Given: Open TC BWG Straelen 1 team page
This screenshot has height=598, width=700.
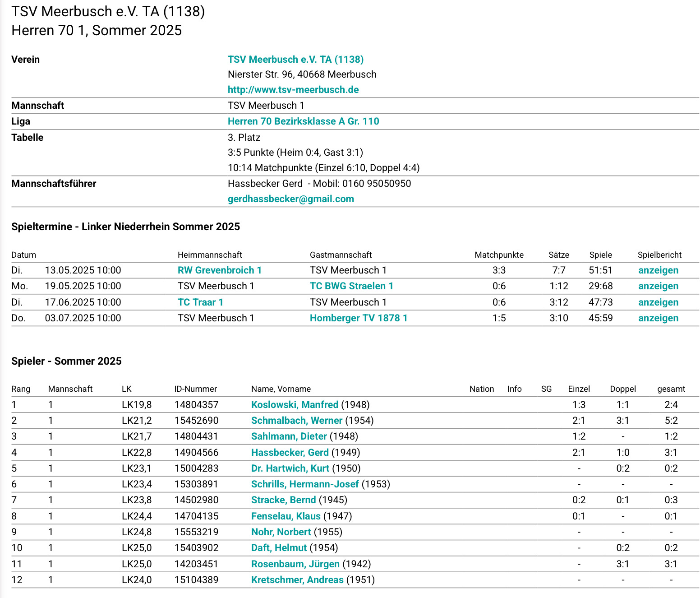Looking at the screenshot, I should pyautogui.click(x=351, y=286).
